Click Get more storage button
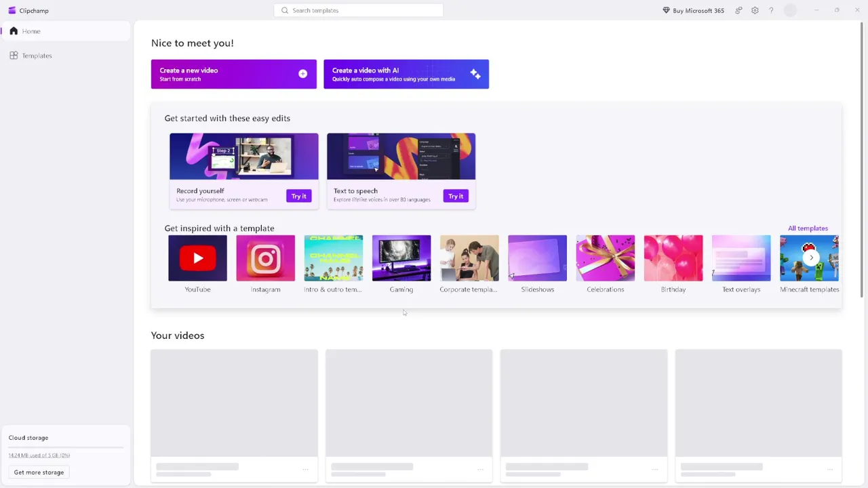The height and width of the screenshot is (488, 868). tap(39, 472)
